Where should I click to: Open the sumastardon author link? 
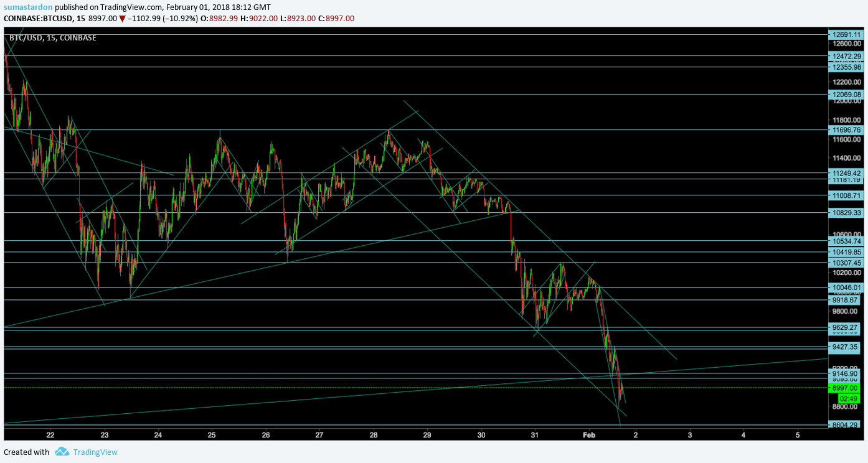(28, 7)
